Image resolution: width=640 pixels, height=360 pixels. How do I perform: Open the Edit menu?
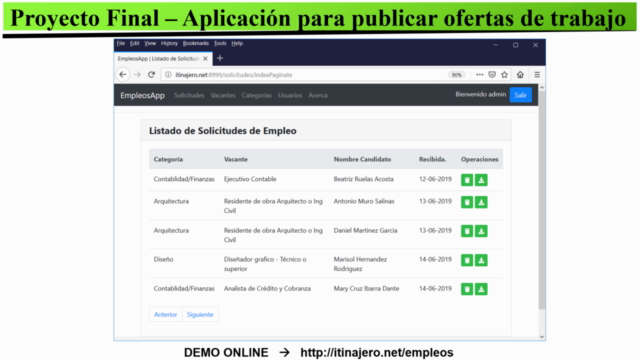[x=135, y=43]
